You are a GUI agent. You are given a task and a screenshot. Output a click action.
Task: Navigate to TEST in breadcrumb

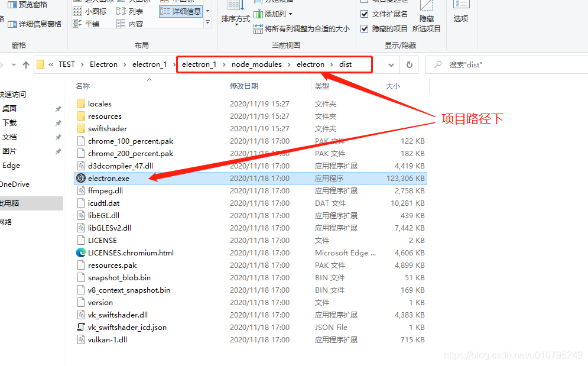[67, 64]
